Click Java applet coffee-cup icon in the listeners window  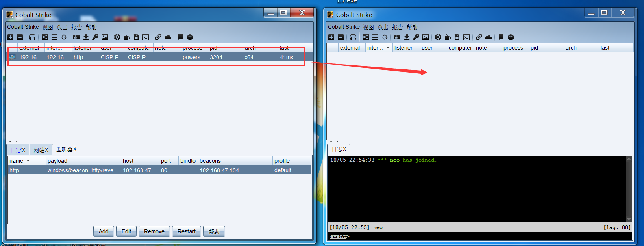(x=127, y=37)
